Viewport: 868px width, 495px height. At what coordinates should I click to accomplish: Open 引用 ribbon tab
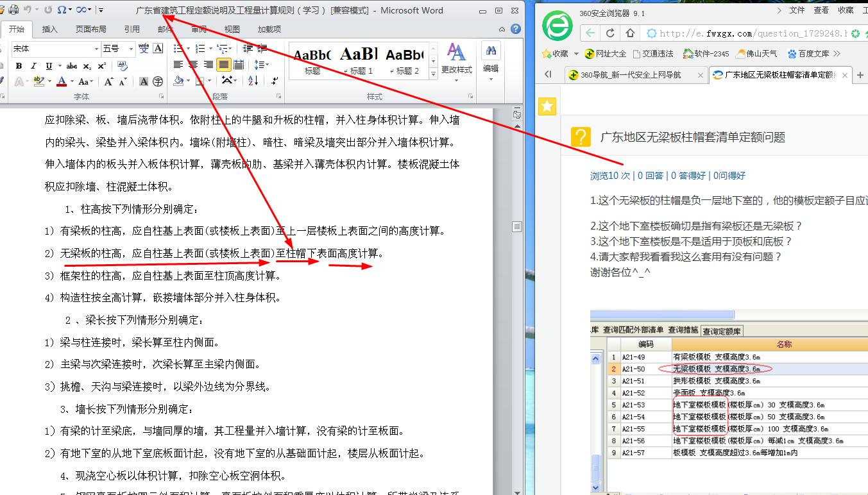tap(132, 29)
